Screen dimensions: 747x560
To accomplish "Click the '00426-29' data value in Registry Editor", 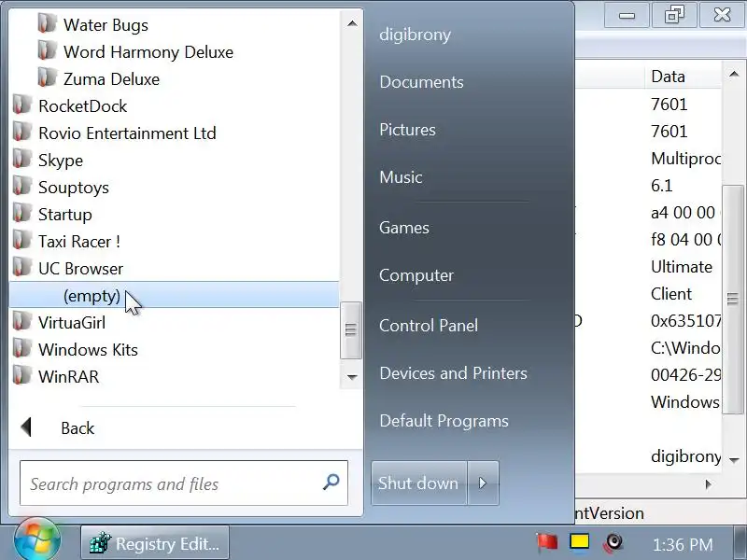I will [x=685, y=375].
